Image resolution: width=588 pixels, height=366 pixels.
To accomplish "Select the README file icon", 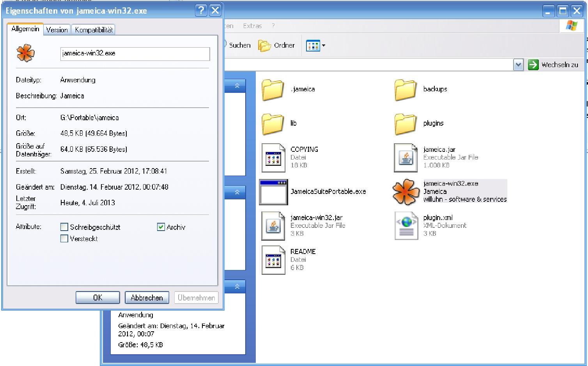I will click(x=273, y=260).
